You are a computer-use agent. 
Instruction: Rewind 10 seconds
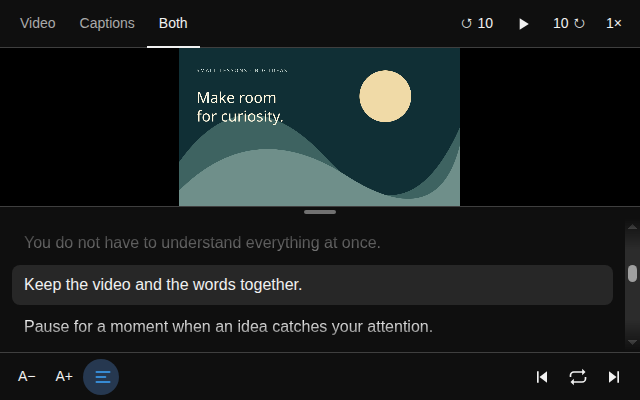tap(477, 23)
